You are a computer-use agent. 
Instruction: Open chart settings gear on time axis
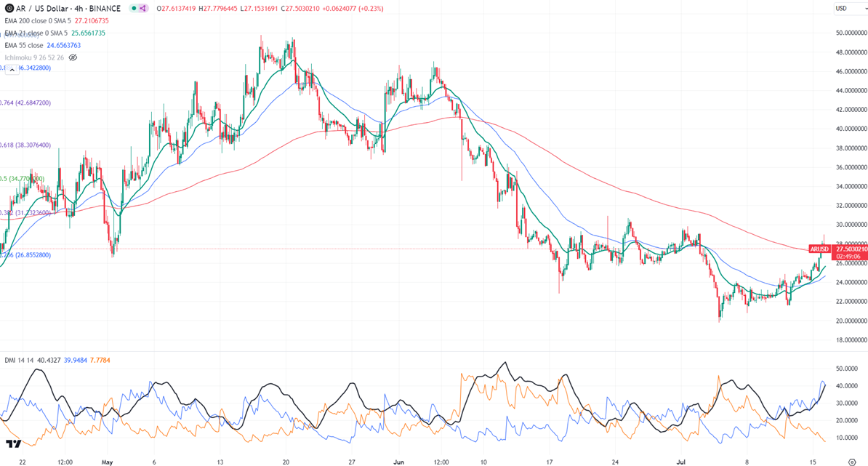[852, 462]
